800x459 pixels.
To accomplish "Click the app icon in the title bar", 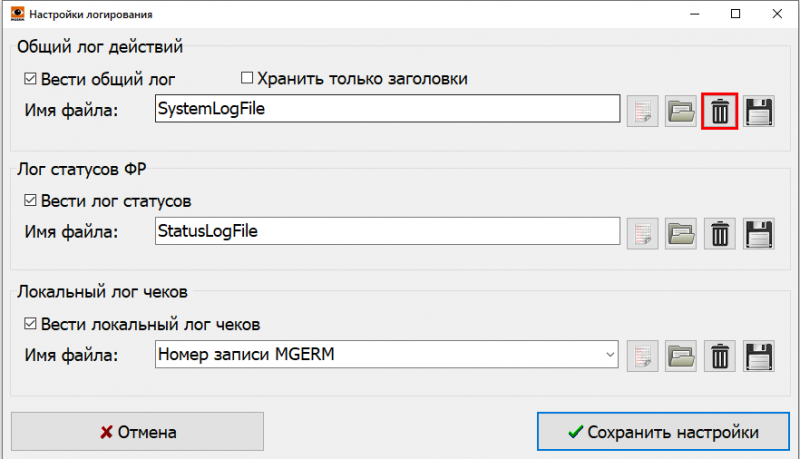I will (x=17, y=14).
